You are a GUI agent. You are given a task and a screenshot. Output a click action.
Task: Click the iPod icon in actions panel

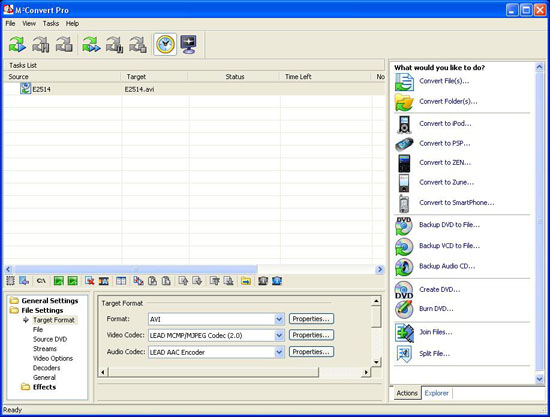coord(404,124)
